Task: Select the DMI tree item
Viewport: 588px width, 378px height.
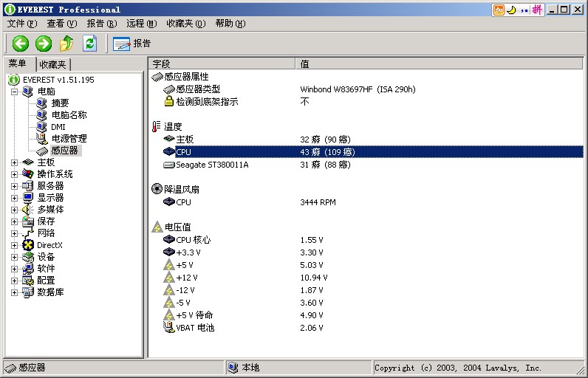Action: tap(58, 127)
